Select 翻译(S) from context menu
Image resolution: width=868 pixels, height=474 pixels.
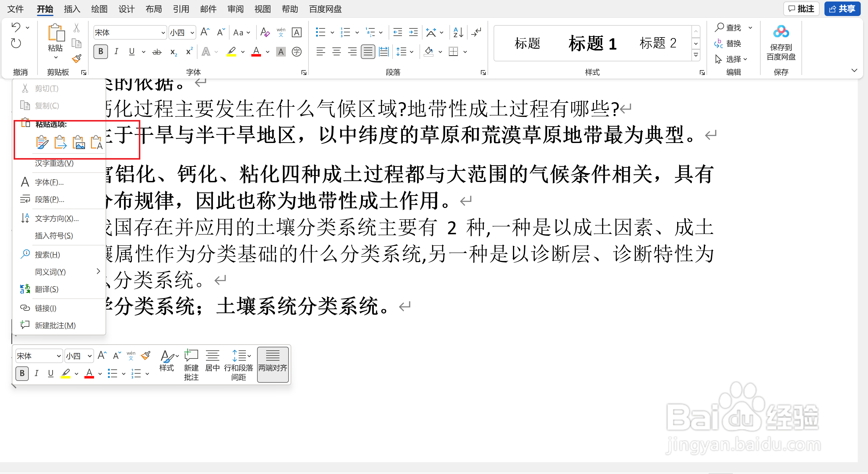(x=59, y=289)
